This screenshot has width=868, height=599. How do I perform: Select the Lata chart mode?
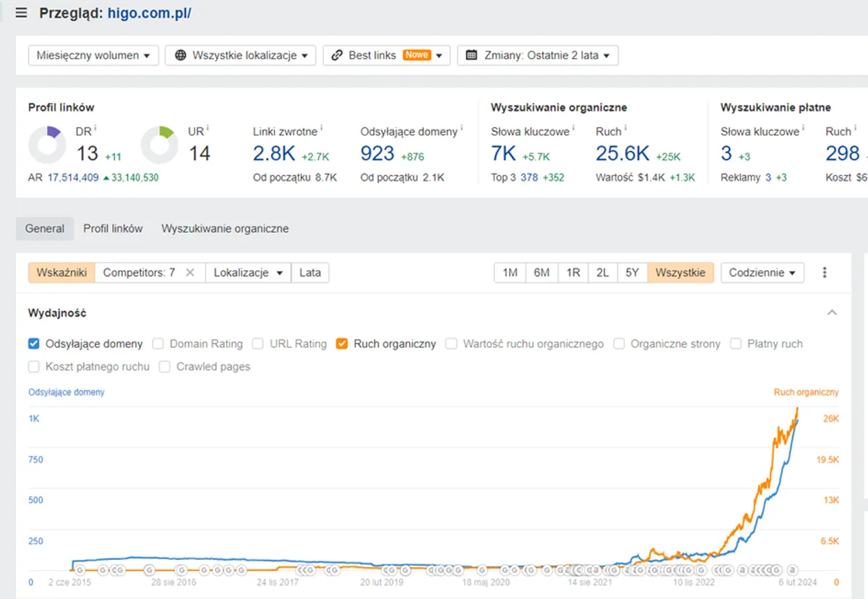click(x=310, y=273)
